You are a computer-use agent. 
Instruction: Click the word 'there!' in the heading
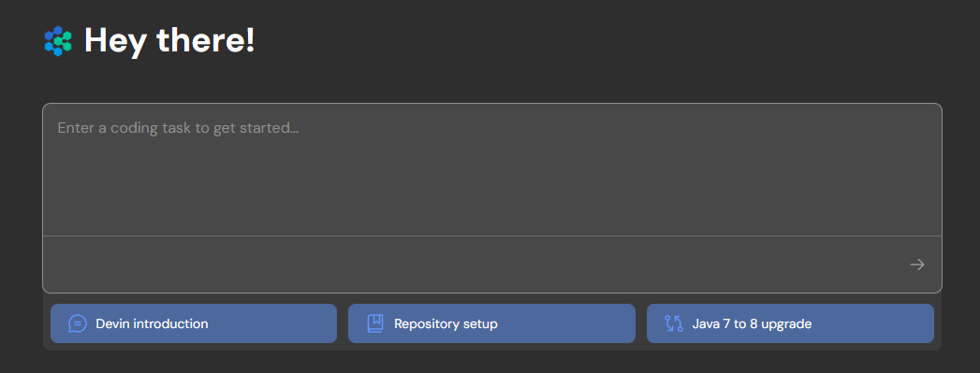206,40
